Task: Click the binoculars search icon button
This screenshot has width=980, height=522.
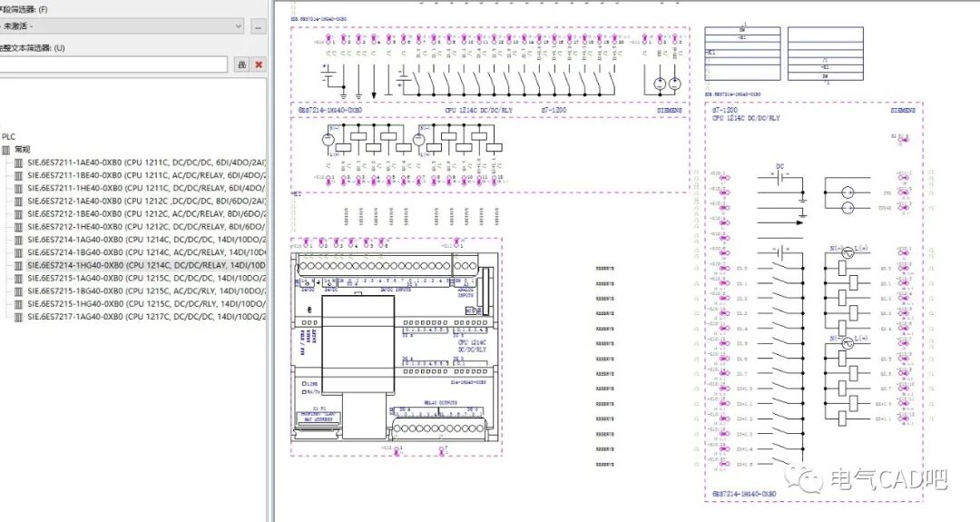Action: click(241, 64)
